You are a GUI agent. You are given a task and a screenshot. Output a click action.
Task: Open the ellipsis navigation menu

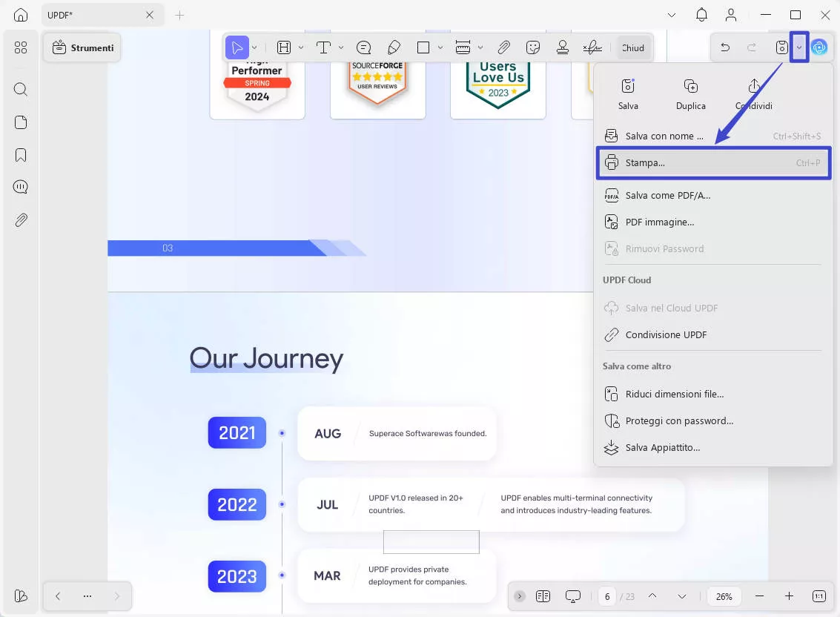tap(87, 596)
